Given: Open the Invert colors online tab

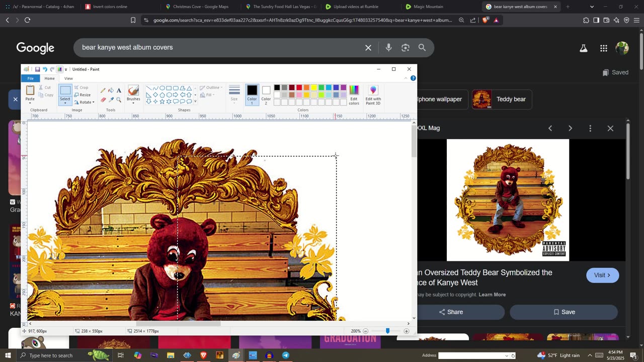Looking at the screenshot, I should tap(110, 7).
